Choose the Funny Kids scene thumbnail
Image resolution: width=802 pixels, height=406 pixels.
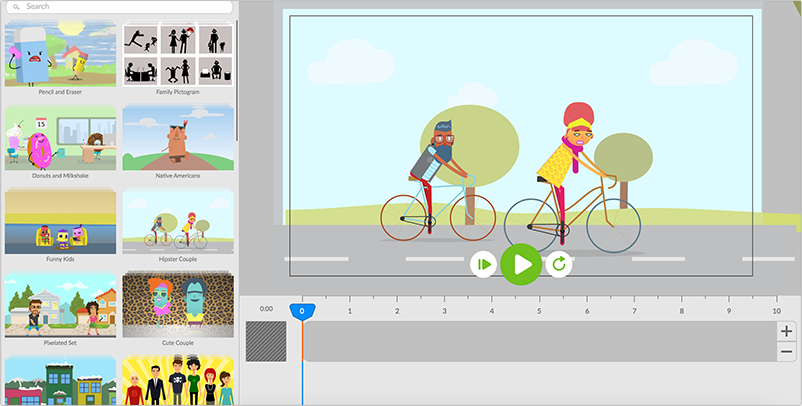pyautogui.click(x=60, y=221)
